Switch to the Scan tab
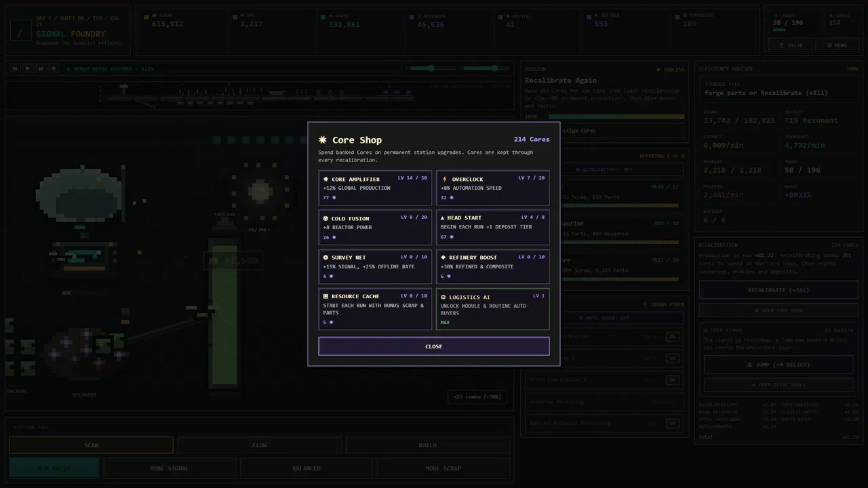868x488 pixels. coord(91,445)
